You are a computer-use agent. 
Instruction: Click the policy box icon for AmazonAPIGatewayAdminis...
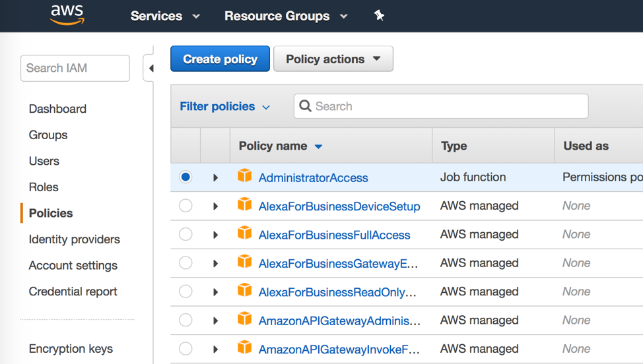pos(245,318)
